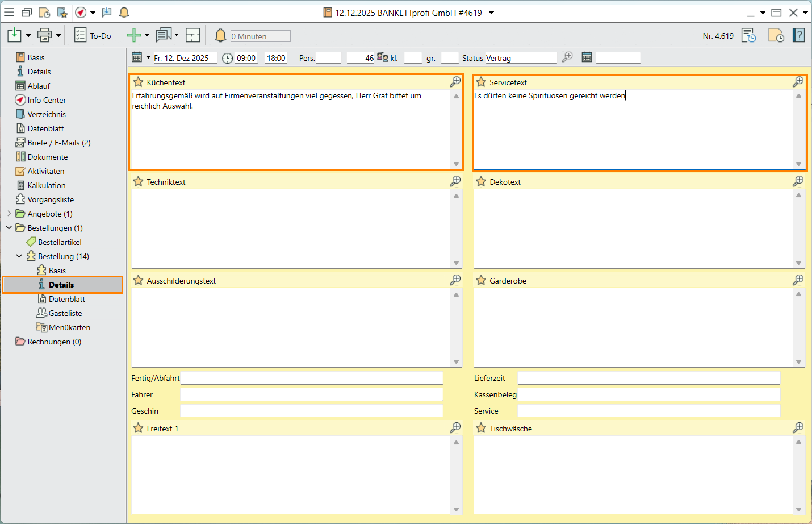Toggle the star beside Garderobe

click(481, 280)
